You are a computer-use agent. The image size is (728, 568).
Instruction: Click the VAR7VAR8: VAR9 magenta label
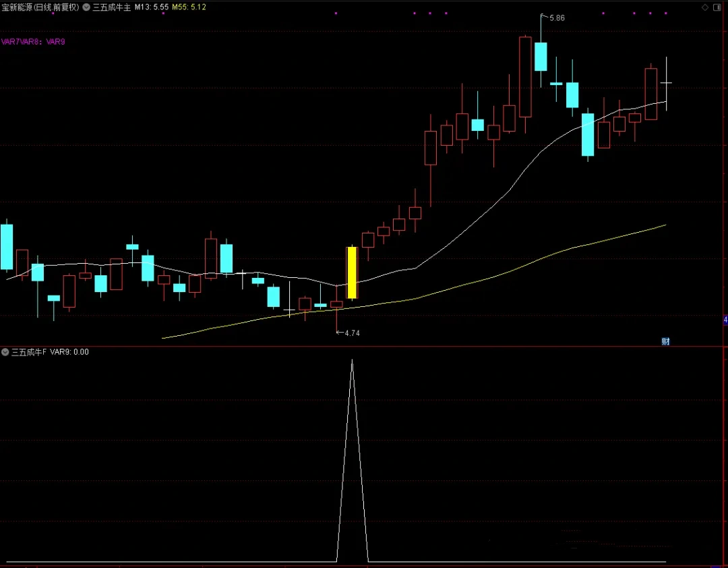[x=33, y=42]
